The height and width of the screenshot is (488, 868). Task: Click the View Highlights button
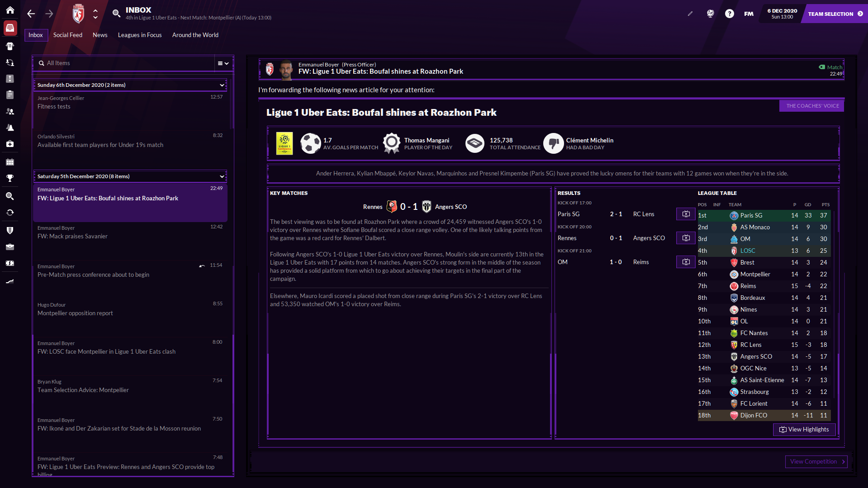click(804, 429)
